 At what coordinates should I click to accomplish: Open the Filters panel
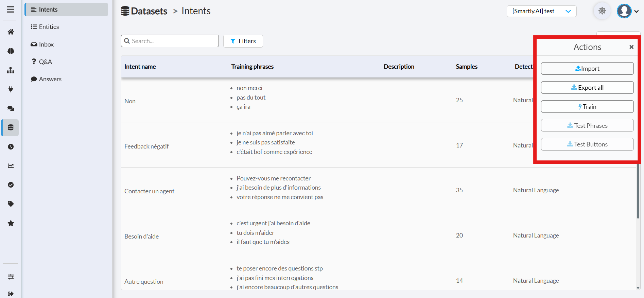243,41
